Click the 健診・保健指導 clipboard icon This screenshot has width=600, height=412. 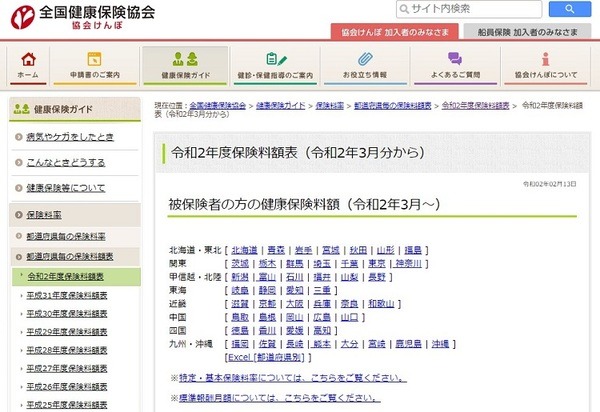click(x=276, y=59)
